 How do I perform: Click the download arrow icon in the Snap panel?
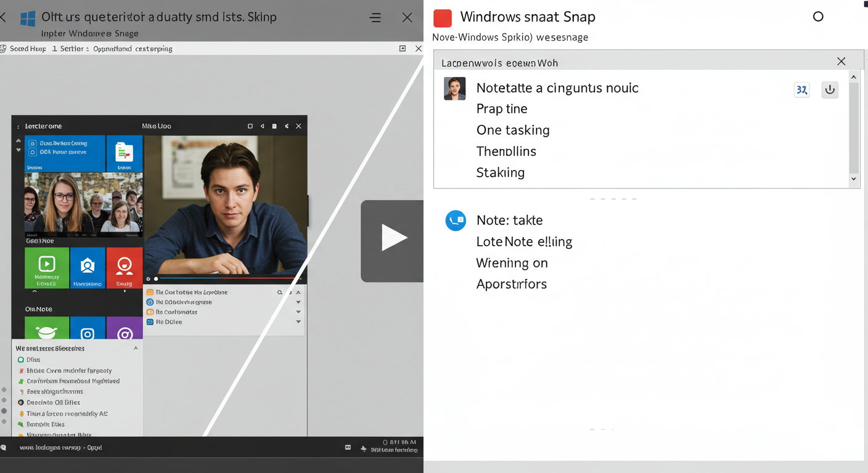pyautogui.click(x=829, y=89)
